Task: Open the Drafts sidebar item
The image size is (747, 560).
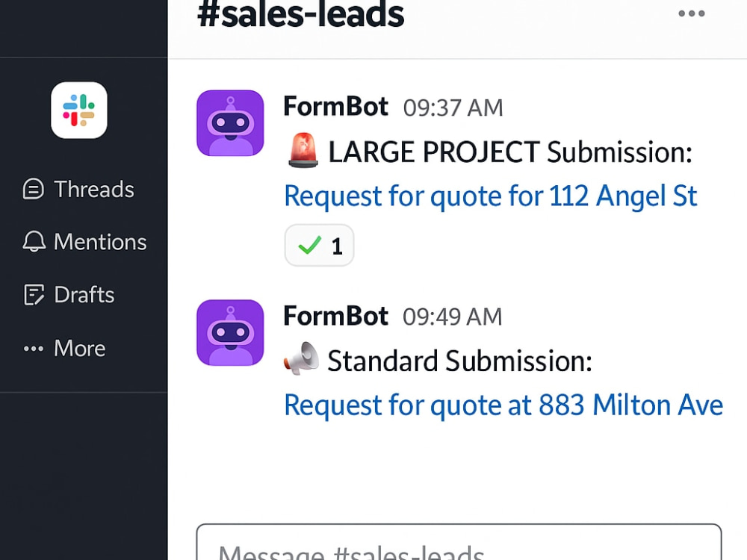Action: click(69, 295)
